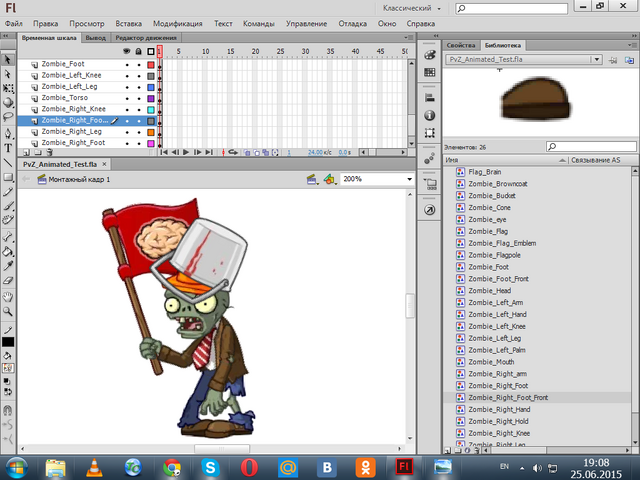Toggle outline square of Zombie_Right_Knee layer
640x480 pixels.
coord(151,110)
